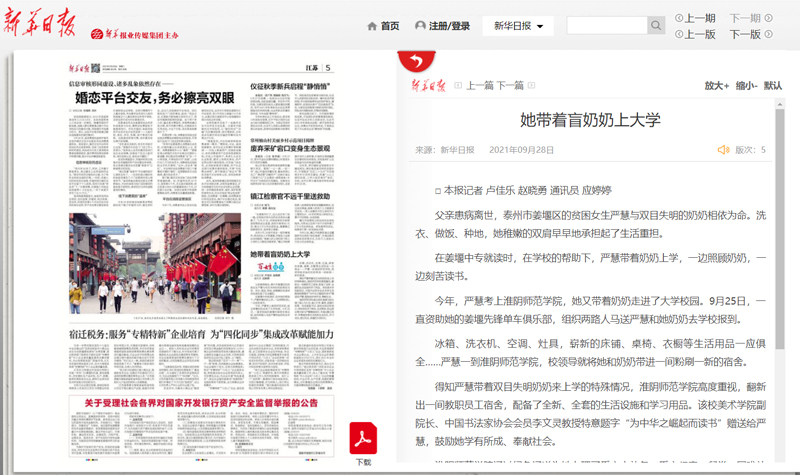Open previous article 上一篇
Viewport: 800px width, 475px height.
point(479,86)
